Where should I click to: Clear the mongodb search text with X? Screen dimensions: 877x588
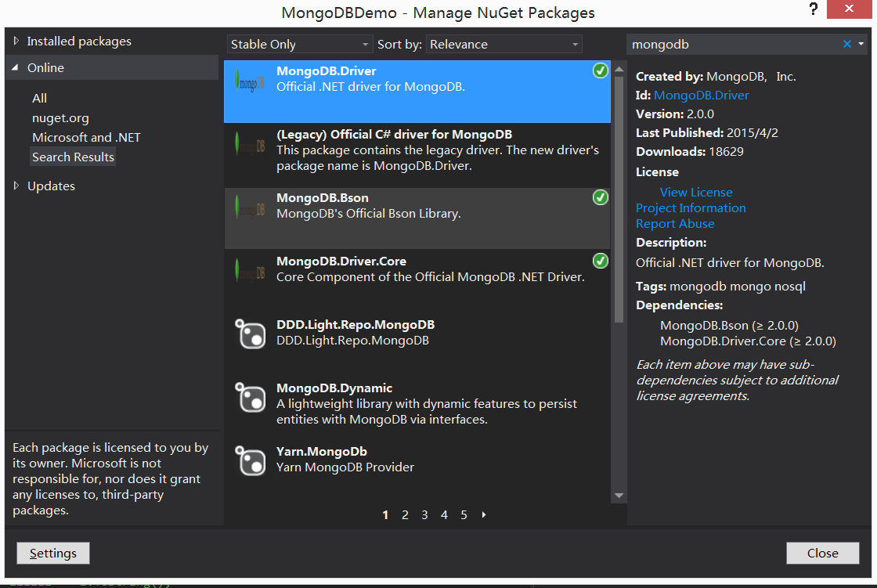[x=846, y=44]
